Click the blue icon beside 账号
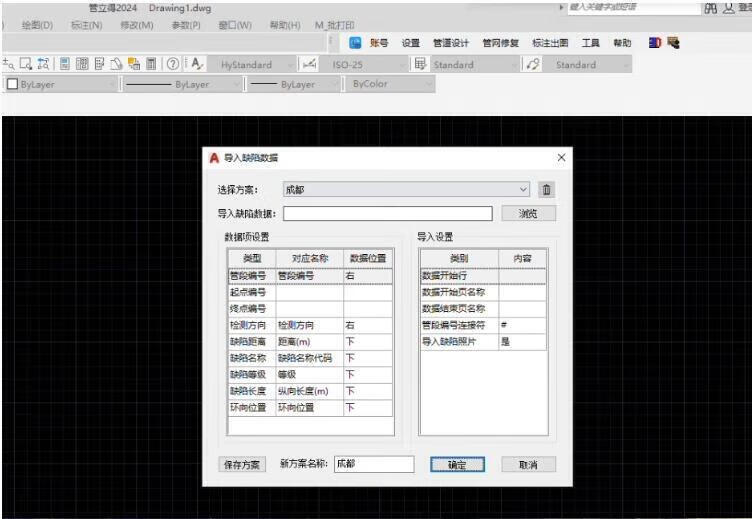 click(355, 43)
